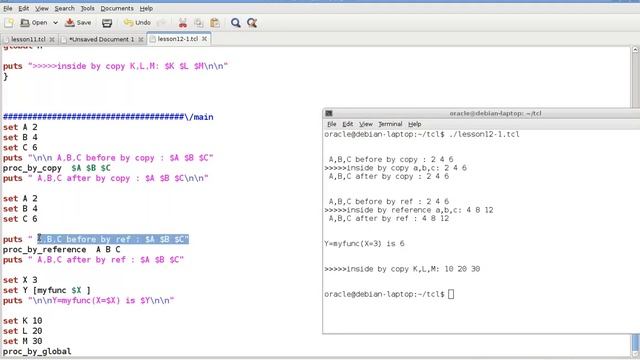This screenshot has height=360, width=640.
Task: Open the editor File menu
Action: [x=8, y=8]
